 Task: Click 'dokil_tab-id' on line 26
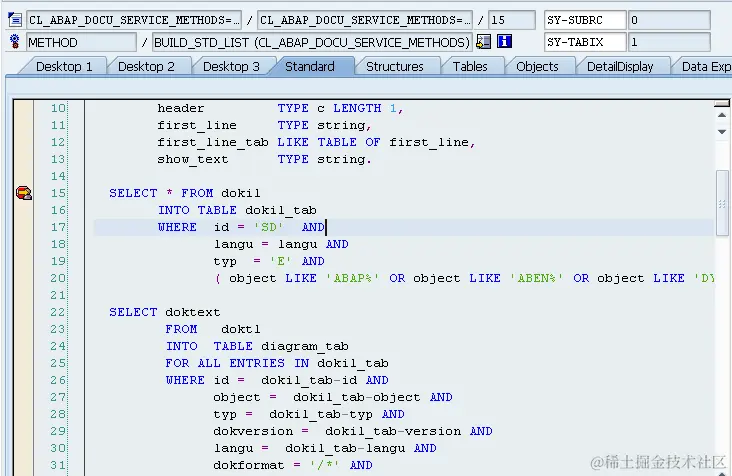coord(309,380)
